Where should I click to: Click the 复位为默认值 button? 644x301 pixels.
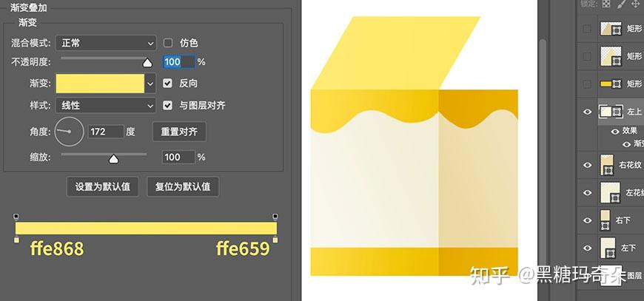[x=183, y=186]
